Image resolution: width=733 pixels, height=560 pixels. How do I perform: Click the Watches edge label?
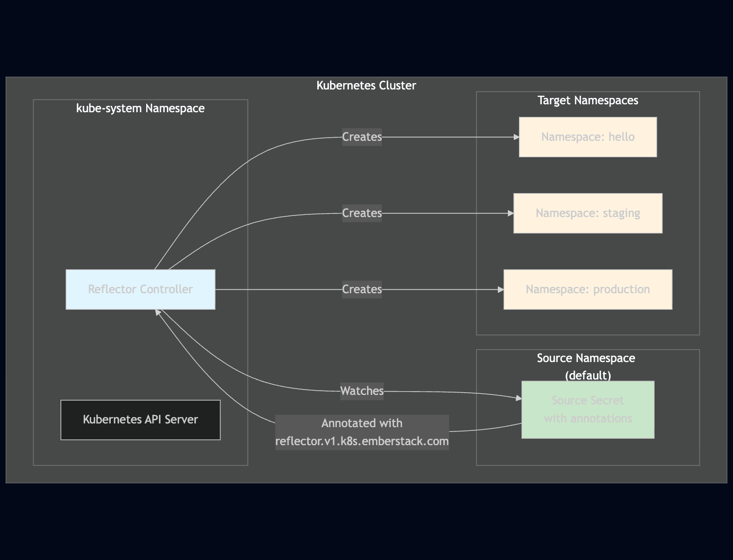[362, 391]
